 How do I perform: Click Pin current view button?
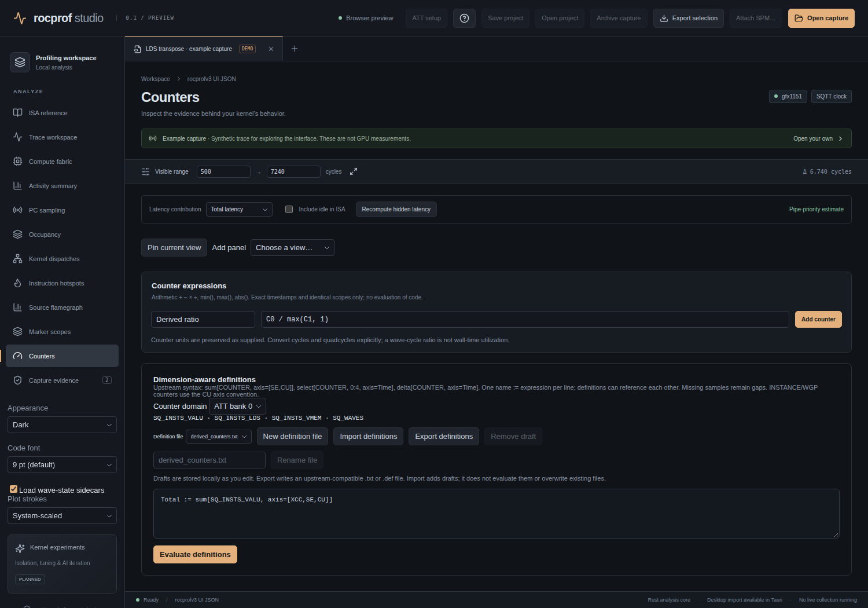(x=174, y=248)
